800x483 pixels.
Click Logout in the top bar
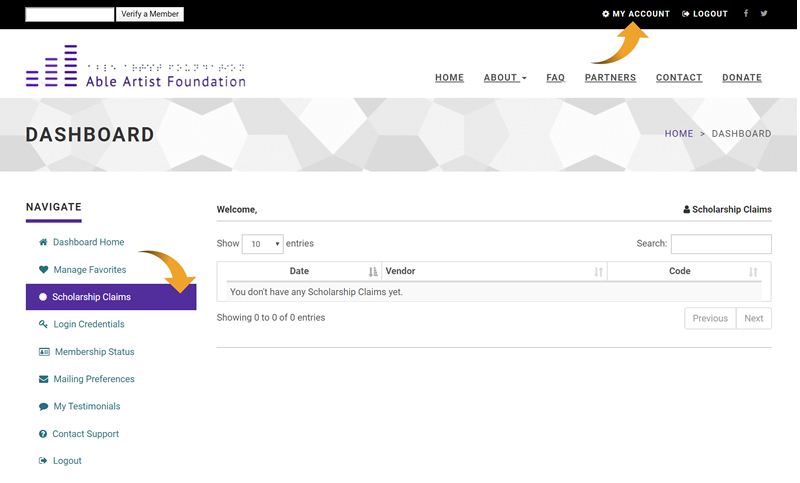[705, 14]
